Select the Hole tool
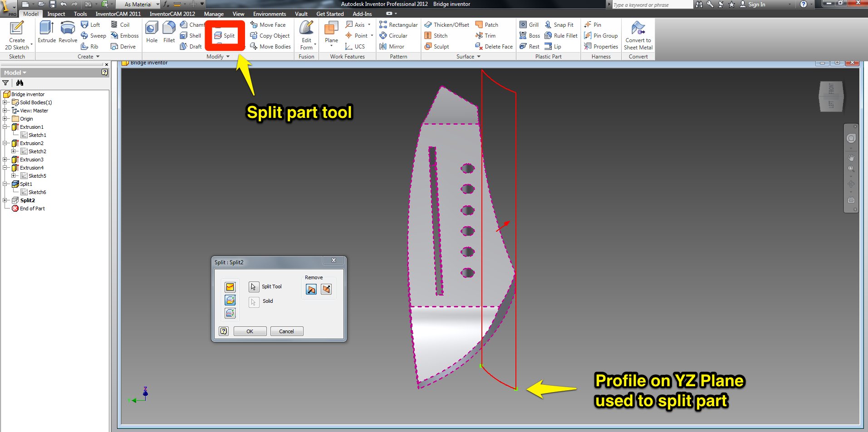The width and height of the screenshot is (868, 432). point(152,32)
